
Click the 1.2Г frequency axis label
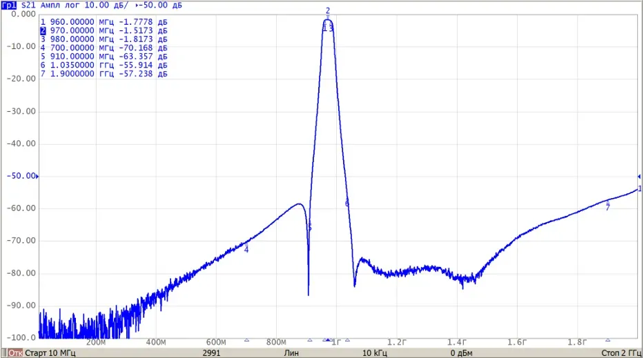(397, 342)
